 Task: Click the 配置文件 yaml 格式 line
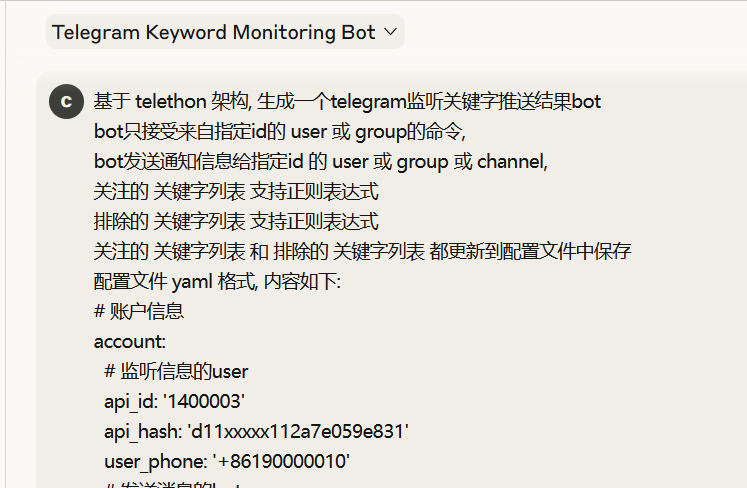[x=217, y=282]
